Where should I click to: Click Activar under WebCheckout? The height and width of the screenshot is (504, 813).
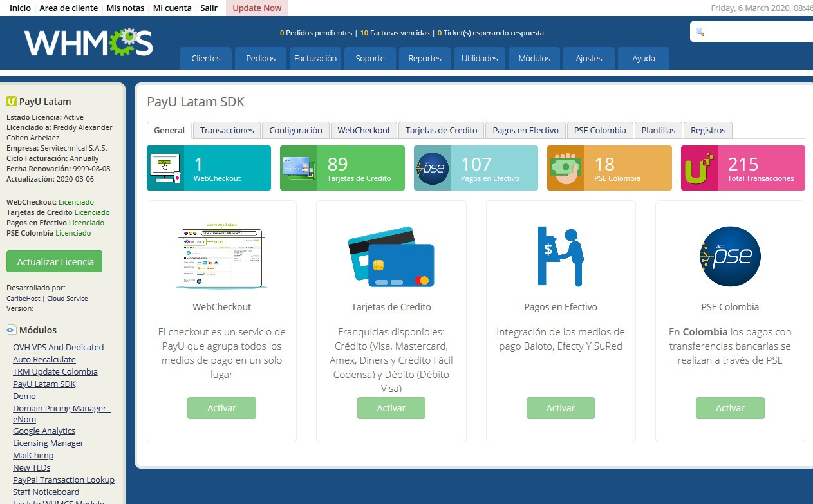point(221,408)
